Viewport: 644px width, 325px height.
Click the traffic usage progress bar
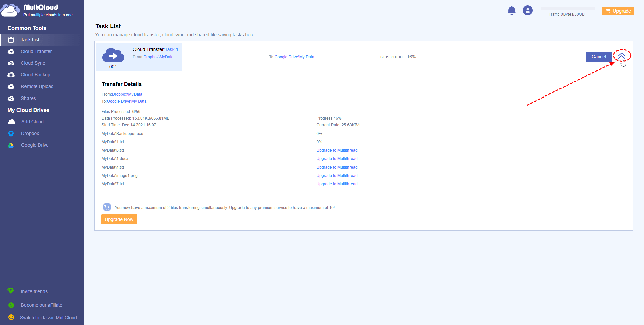click(568, 8)
